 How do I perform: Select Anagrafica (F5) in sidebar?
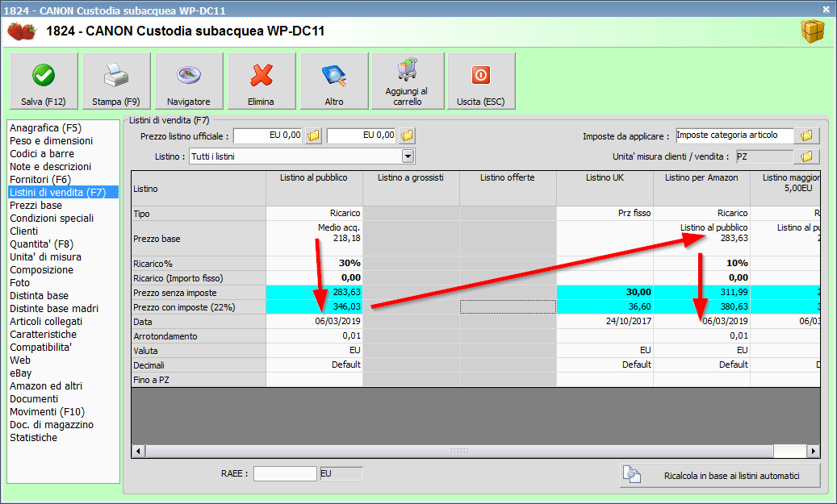pyautogui.click(x=45, y=127)
